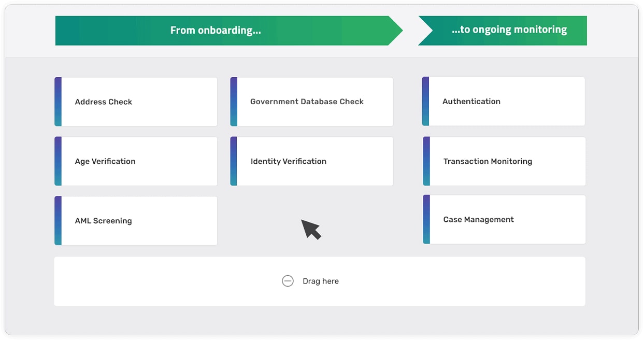644x340 pixels.
Task: Click the gradient stripe on AML Screening card
Action: tap(58, 221)
